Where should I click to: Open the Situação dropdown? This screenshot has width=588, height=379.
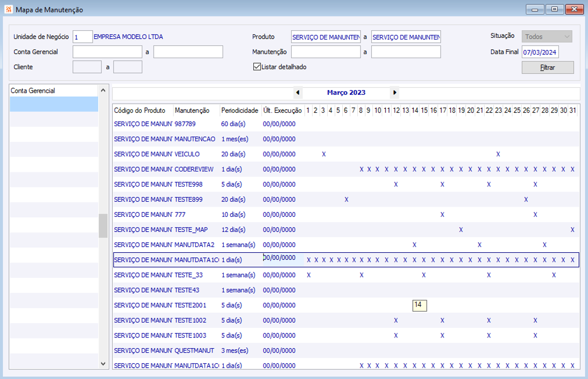point(547,37)
